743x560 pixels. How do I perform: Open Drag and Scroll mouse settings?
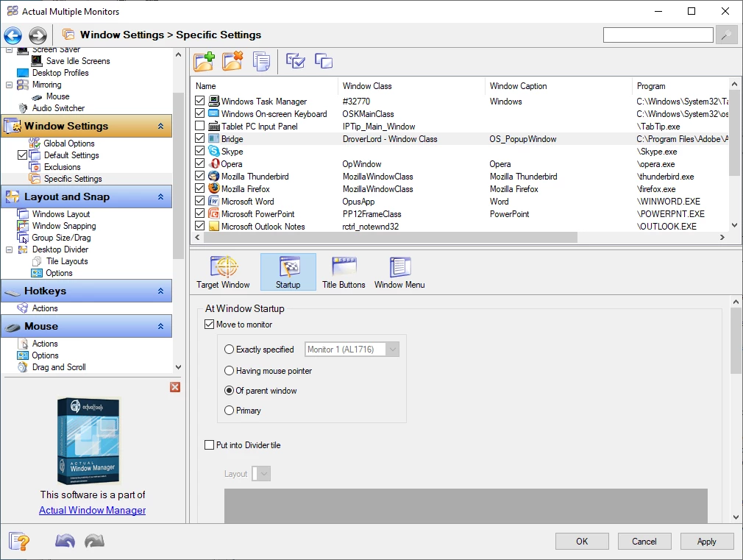[x=59, y=367]
